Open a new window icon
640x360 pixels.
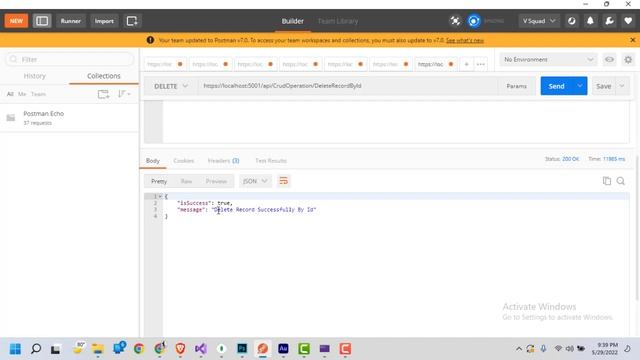click(132, 21)
